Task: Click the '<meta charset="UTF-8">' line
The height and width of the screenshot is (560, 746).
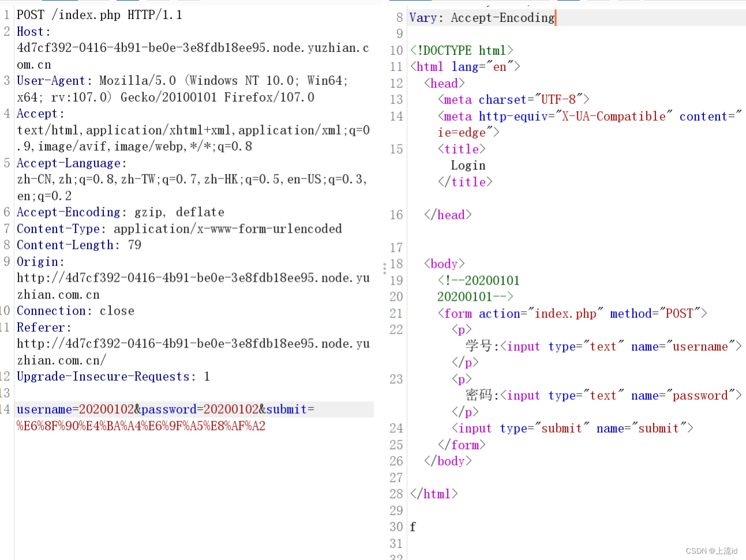Action: coord(513,99)
